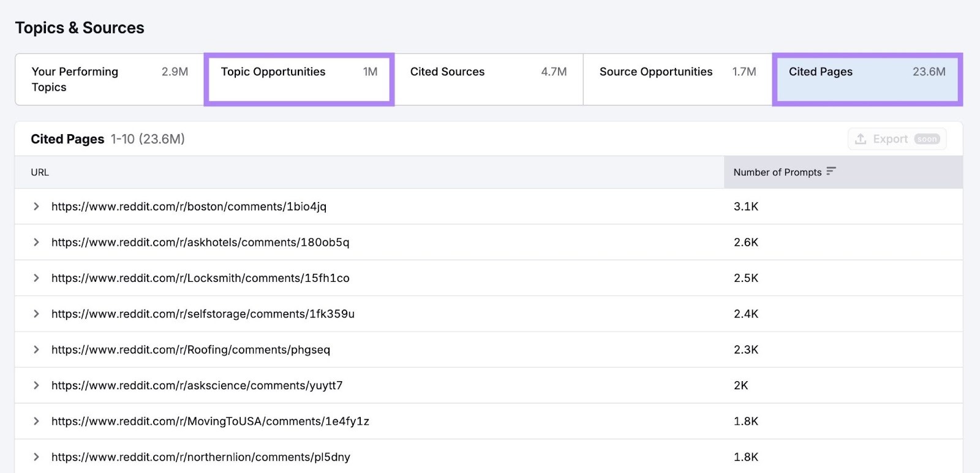Expand the r/askscience URL row
The height and width of the screenshot is (473, 980).
[x=36, y=385]
